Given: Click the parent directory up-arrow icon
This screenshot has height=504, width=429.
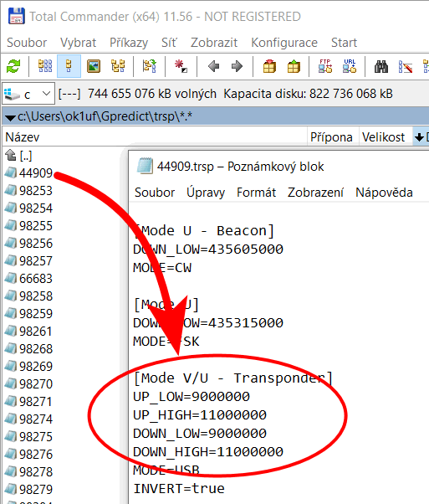Looking at the screenshot, I should tap(11, 155).
